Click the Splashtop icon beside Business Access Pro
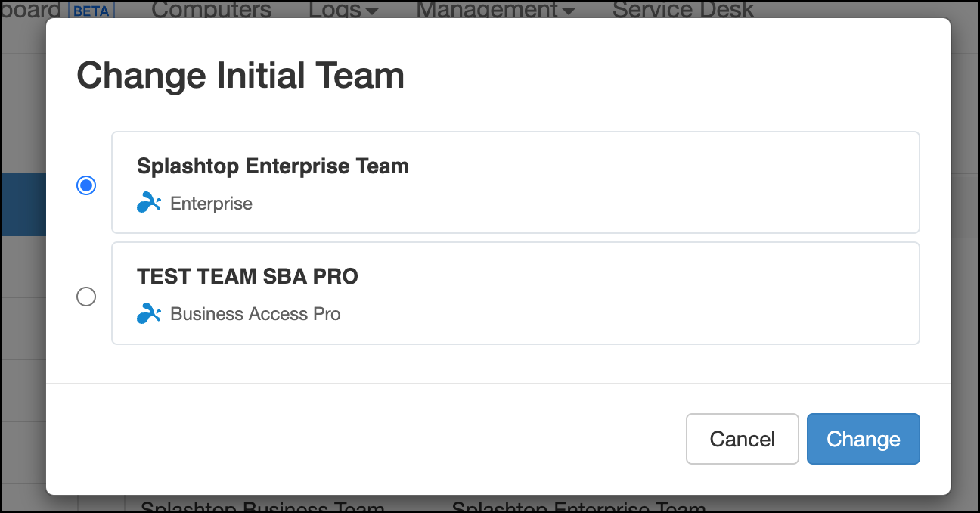This screenshot has width=980, height=513. (x=149, y=313)
